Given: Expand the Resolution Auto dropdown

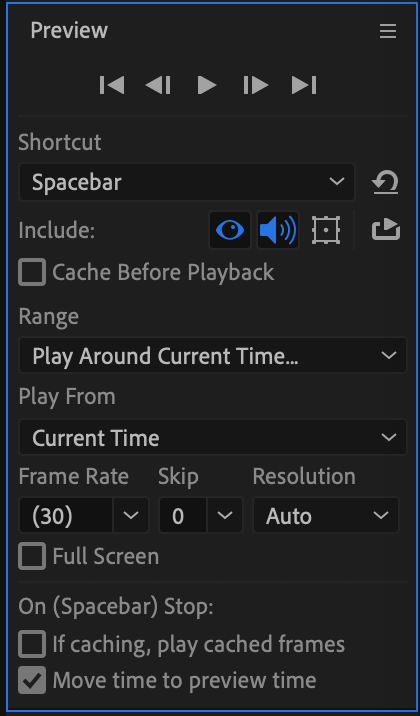Looking at the screenshot, I should tap(326, 515).
